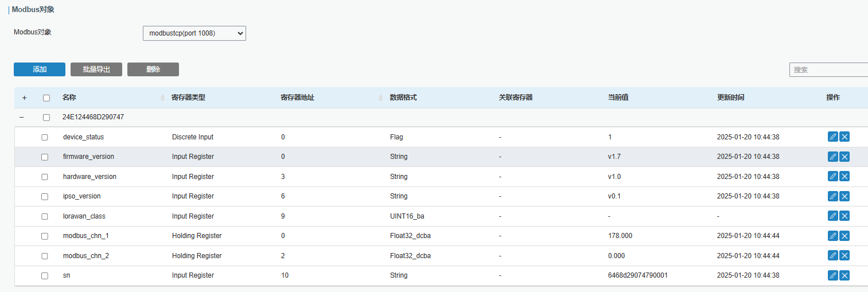Click the 搜索 search input field
Screen dimensions: 868x292
(829, 69)
